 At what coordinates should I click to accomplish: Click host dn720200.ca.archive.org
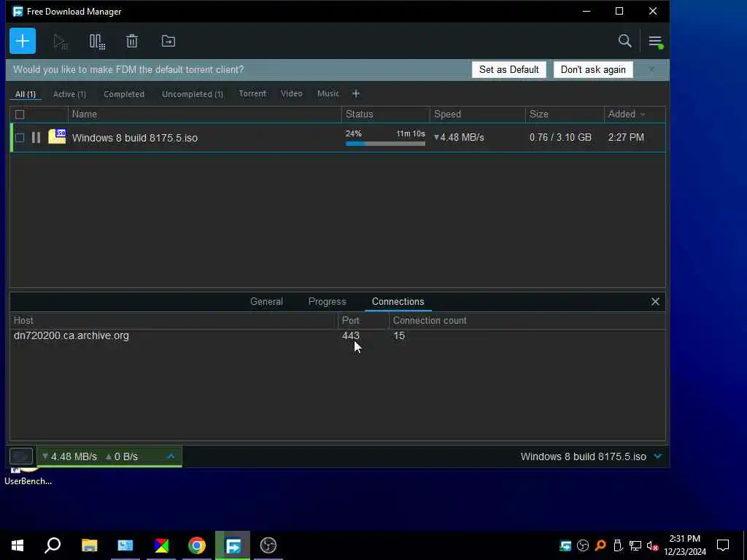[71, 335]
